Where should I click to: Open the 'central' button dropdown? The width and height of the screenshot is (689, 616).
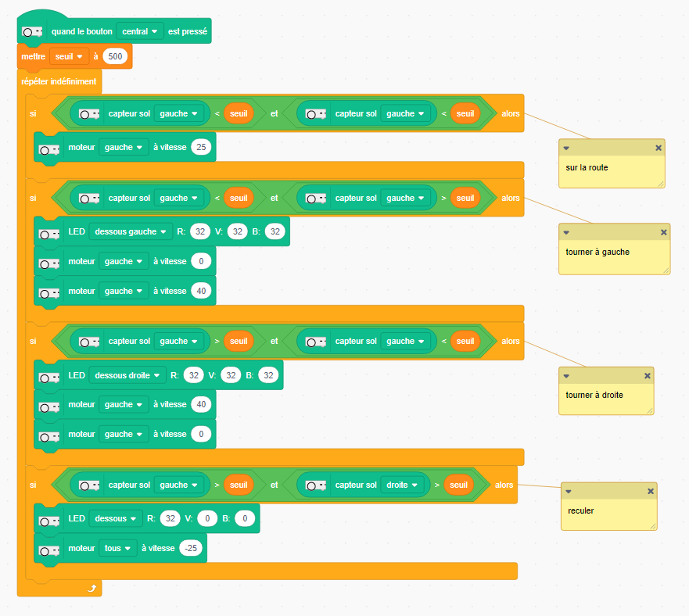click(x=139, y=31)
